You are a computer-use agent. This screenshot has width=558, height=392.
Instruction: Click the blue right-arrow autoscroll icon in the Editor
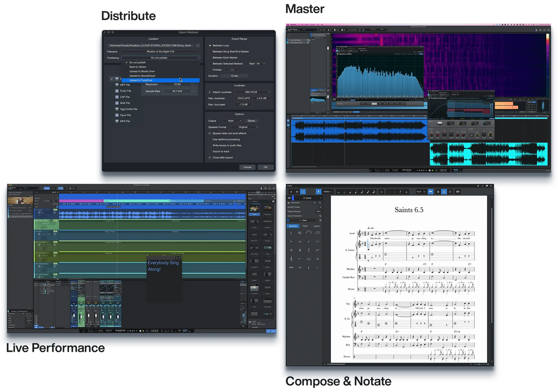[431, 192]
